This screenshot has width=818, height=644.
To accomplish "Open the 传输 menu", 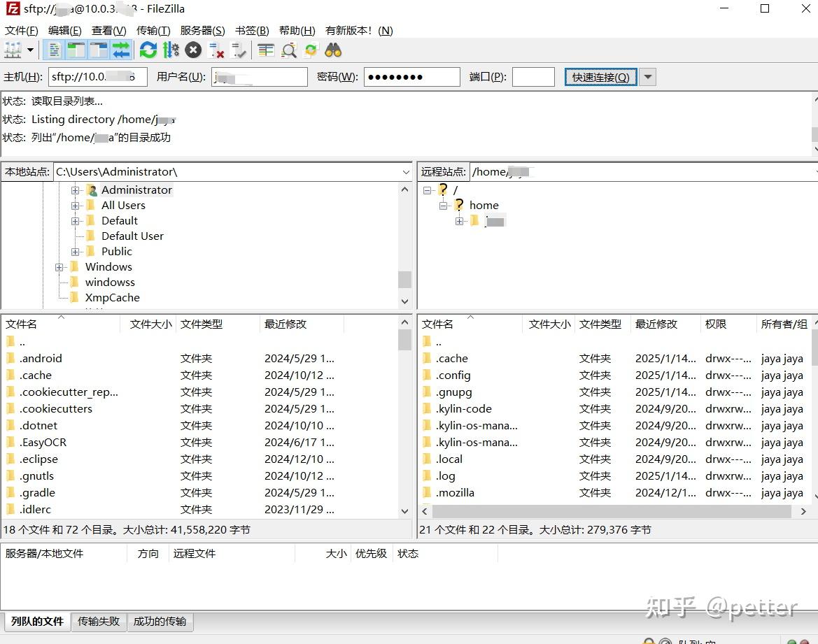I will click(x=153, y=30).
